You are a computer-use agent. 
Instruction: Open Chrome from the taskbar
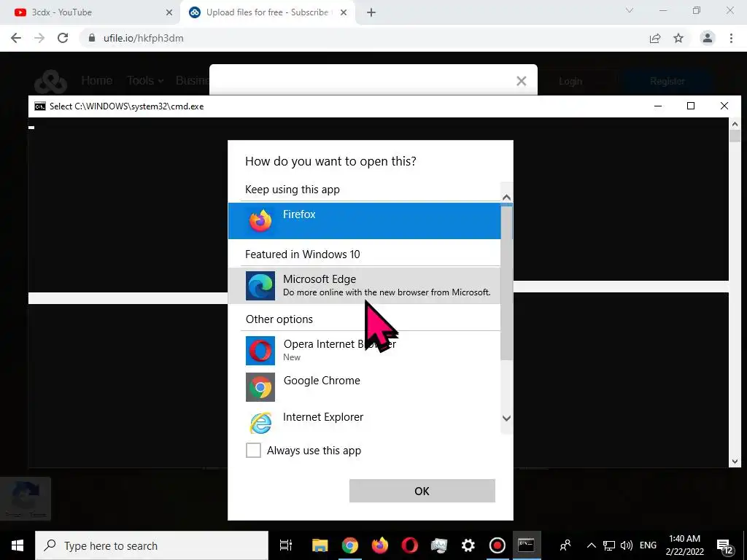349,545
